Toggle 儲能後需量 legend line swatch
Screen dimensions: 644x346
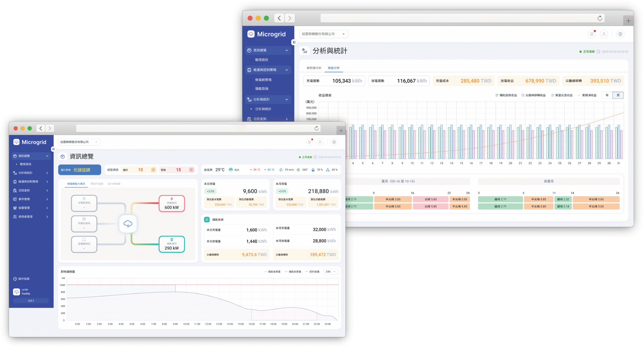(266, 272)
